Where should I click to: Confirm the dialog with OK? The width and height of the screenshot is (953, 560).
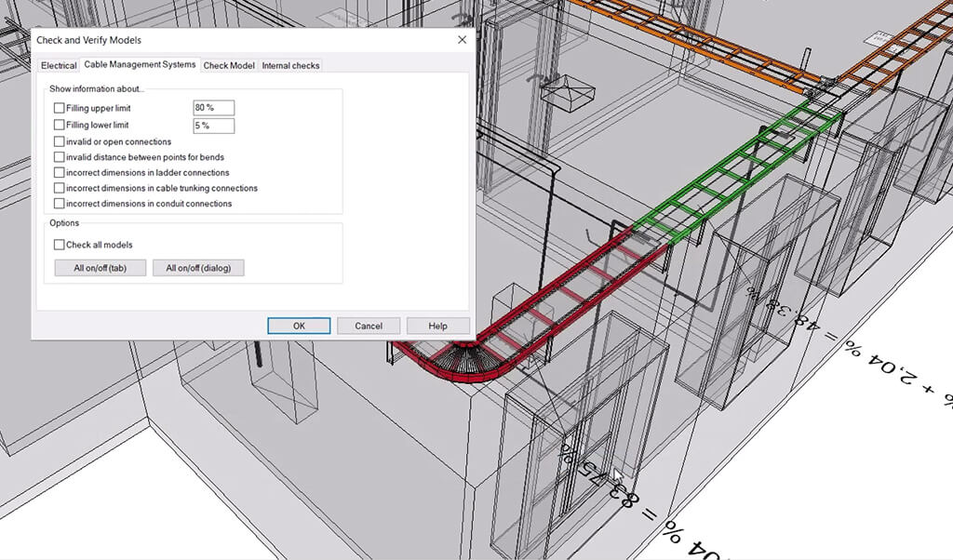299,326
